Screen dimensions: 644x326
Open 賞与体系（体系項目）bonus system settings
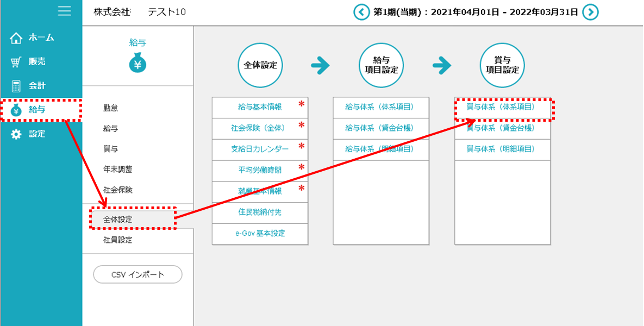pos(501,107)
